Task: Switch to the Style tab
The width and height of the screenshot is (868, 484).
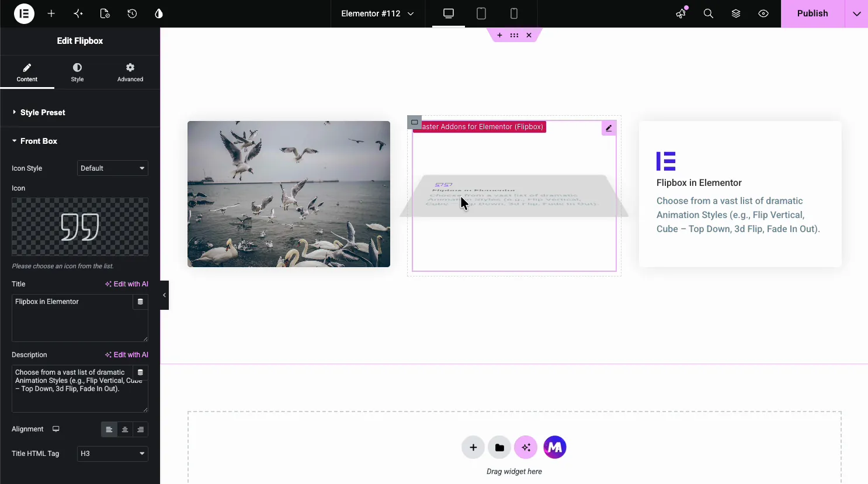Action: pos(77,72)
